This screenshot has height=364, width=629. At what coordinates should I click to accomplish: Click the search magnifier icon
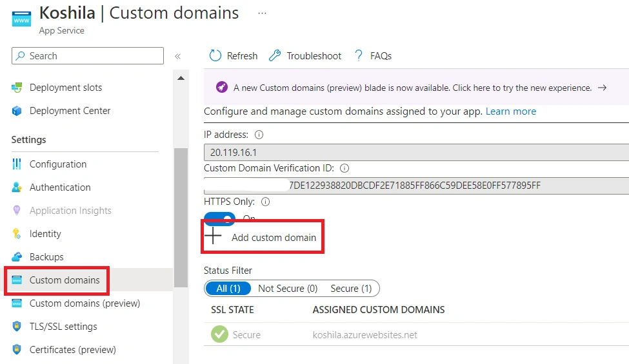(x=20, y=55)
